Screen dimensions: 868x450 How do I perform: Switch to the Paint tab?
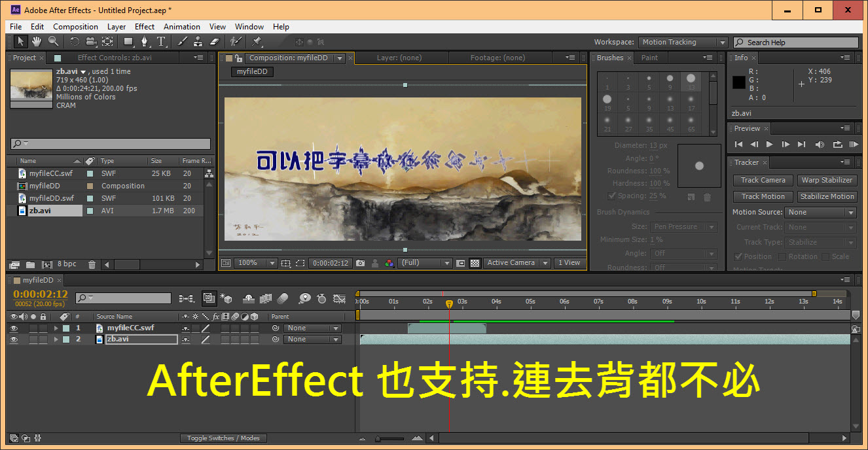[x=649, y=58]
